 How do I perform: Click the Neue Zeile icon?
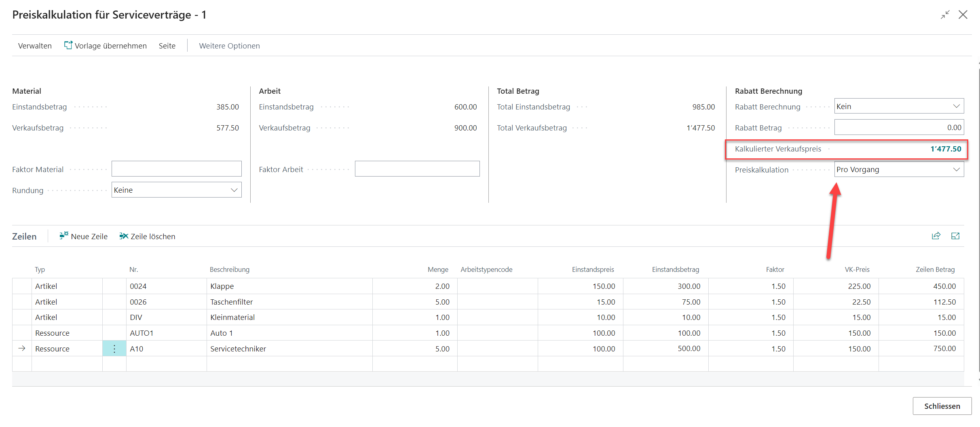(64, 236)
